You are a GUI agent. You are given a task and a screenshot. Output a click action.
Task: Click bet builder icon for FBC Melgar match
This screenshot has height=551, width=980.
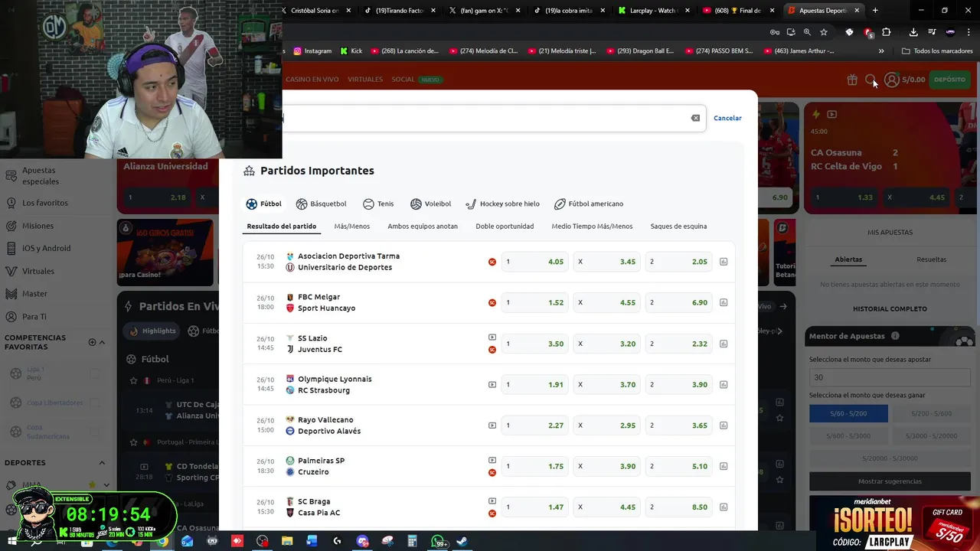tap(492, 302)
